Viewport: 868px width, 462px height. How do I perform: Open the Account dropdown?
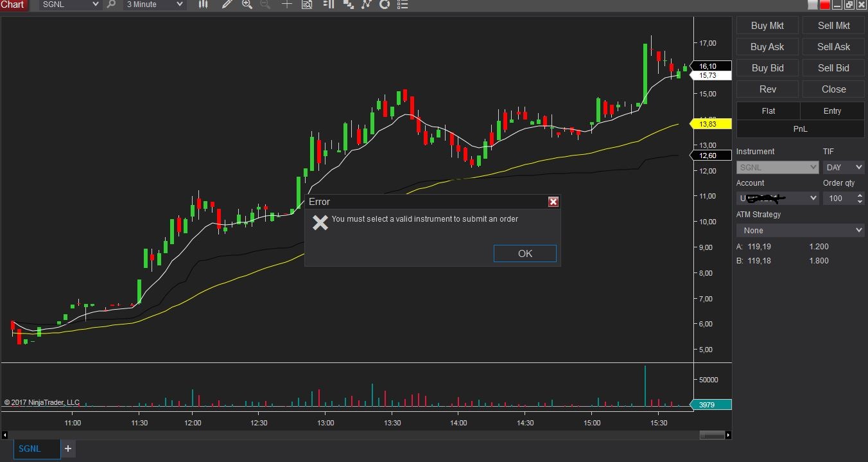point(777,199)
